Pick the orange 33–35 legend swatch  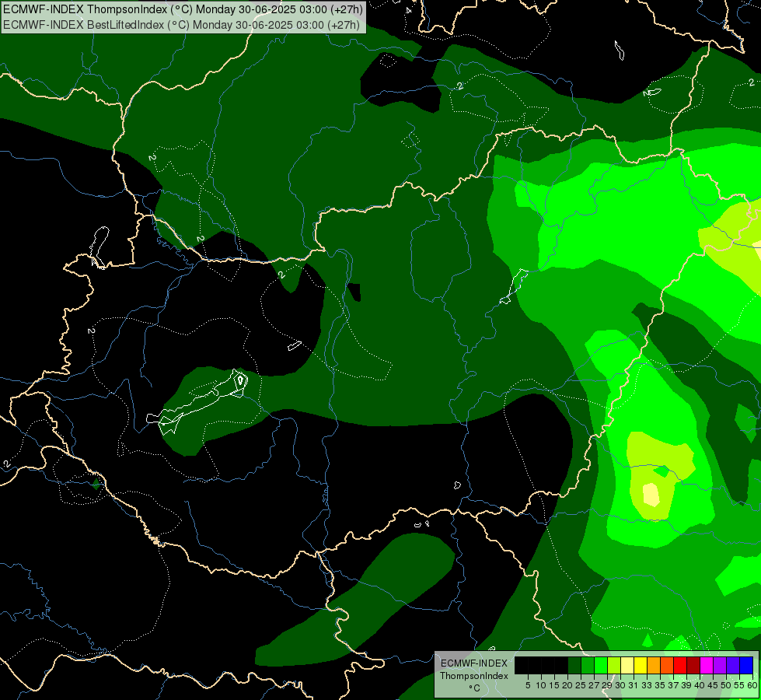tap(655, 665)
